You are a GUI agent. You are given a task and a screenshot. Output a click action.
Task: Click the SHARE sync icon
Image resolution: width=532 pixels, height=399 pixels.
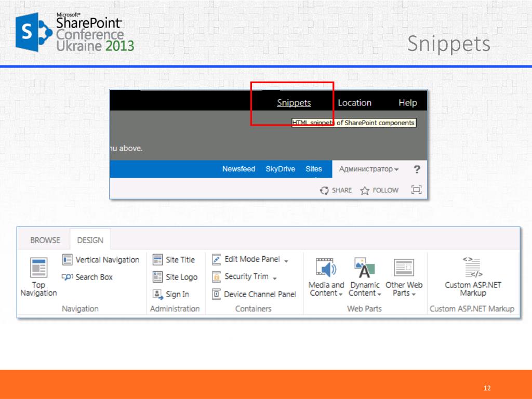(x=324, y=190)
